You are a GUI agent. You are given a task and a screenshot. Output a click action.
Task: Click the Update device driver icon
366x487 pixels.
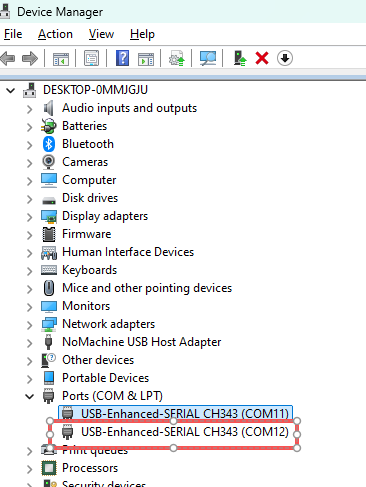coord(176,58)
